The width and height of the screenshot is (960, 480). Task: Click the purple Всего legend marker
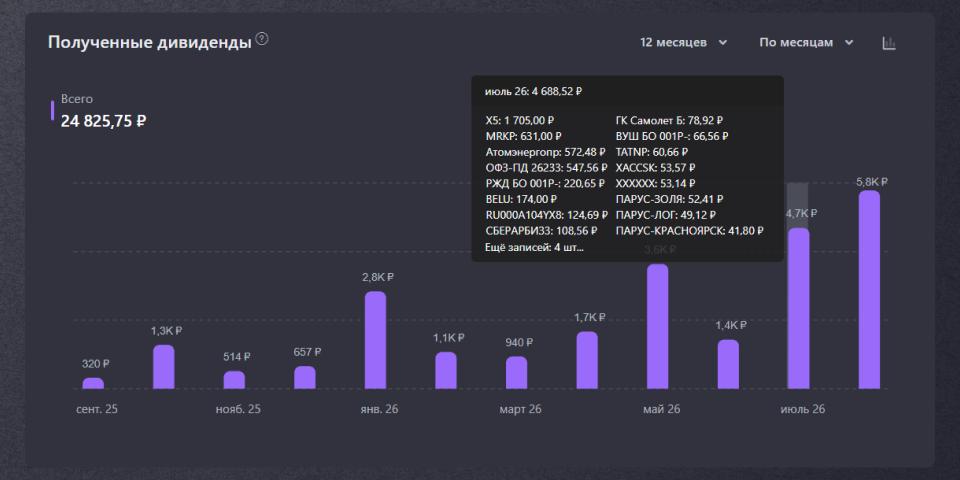tap(53, 110)
